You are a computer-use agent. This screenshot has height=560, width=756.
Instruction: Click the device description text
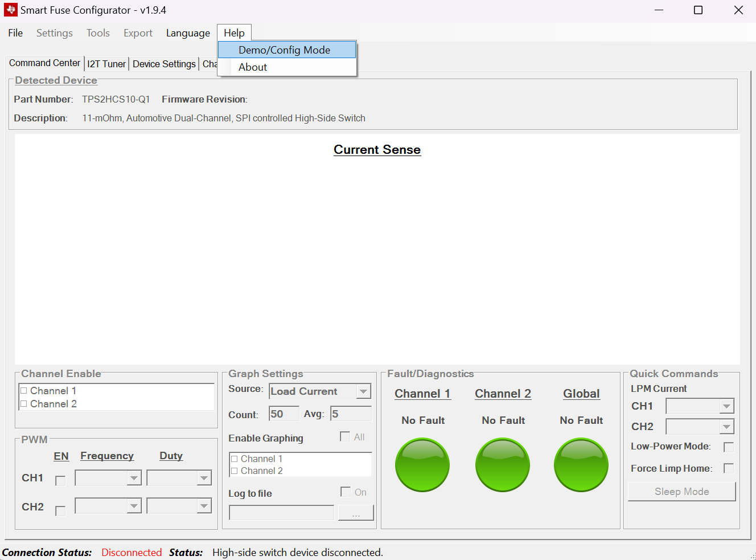224,118
